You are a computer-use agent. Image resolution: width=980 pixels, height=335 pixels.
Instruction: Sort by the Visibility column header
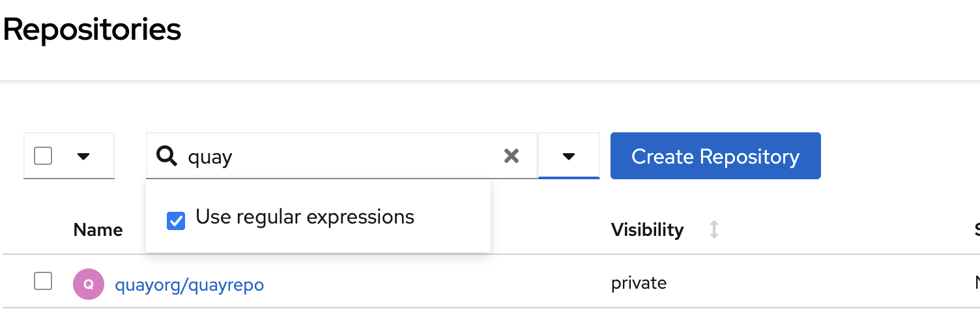pos(647,230)
